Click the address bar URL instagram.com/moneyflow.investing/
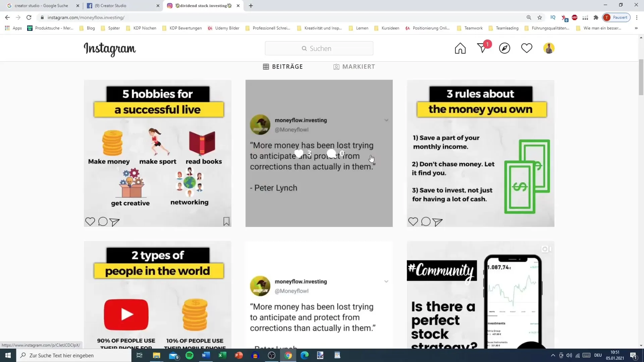 (86, 17)
